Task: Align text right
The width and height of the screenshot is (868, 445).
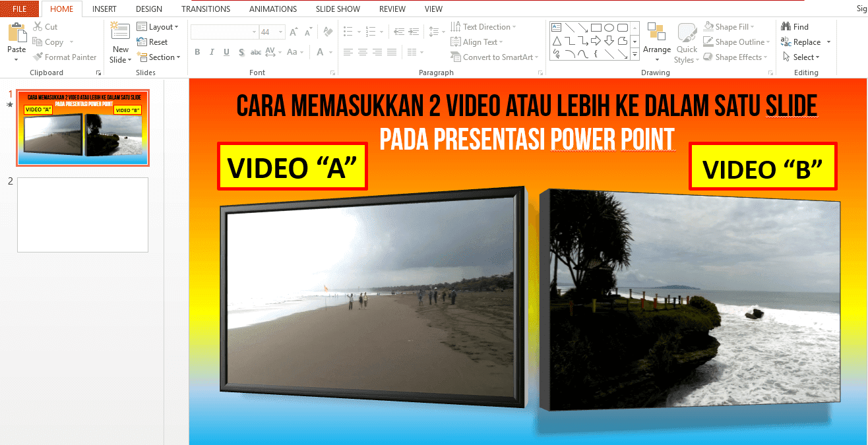Action: (x=377, y=52)
